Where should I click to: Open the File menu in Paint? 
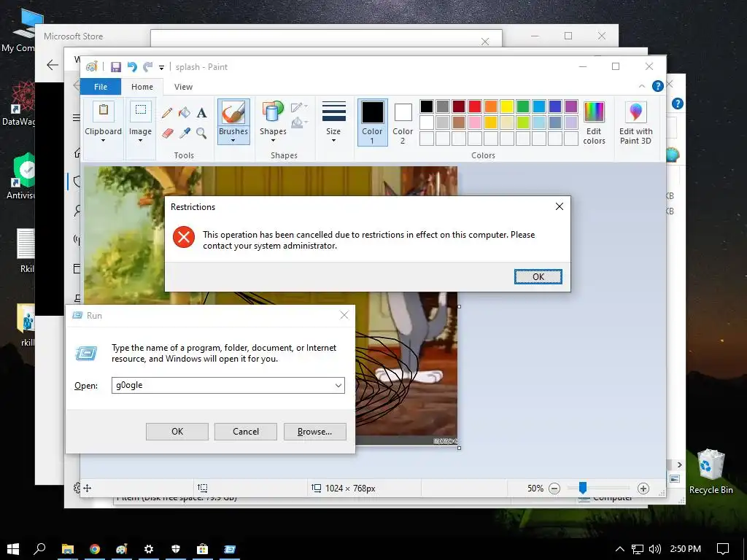[x=101, y=87]
